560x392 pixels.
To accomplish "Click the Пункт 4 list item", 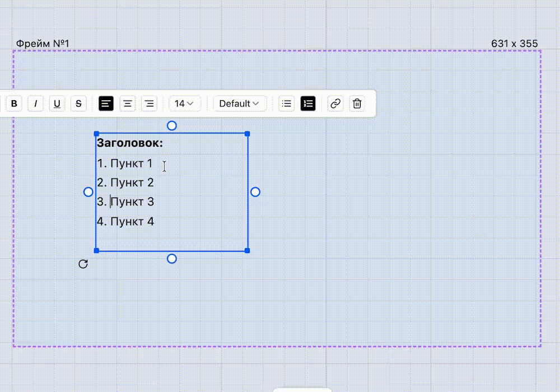I will (132, 221).
